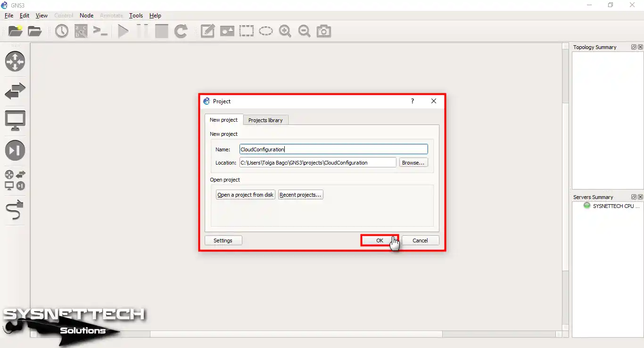Browse switches in the device sidebar
644x348 pixels.
tap(15, 91)
